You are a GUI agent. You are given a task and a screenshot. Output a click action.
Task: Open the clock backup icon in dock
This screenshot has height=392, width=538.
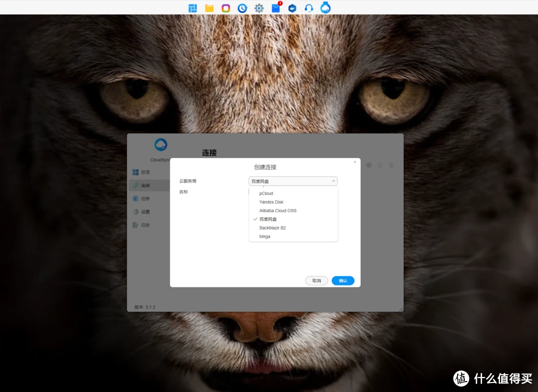[242, 8]
